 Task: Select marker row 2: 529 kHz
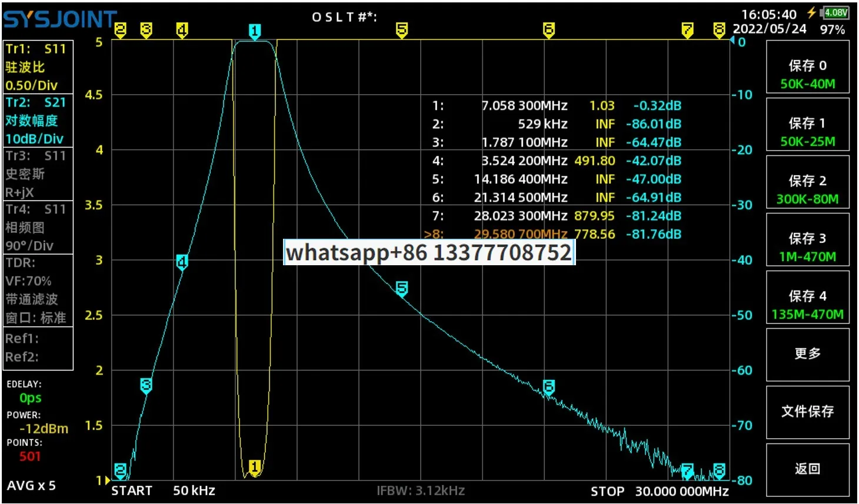point(557,124)
